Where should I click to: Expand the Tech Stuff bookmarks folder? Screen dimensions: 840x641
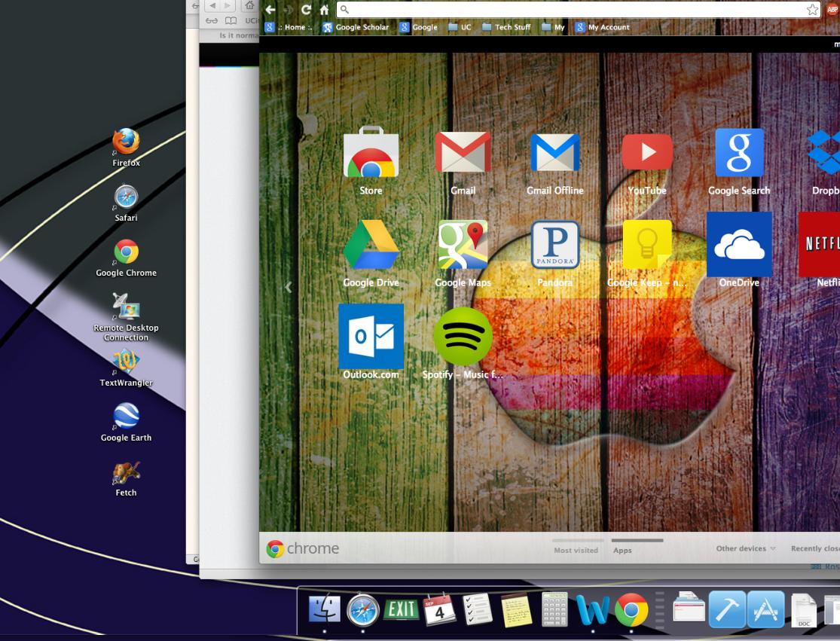click(x=506, y=27)
